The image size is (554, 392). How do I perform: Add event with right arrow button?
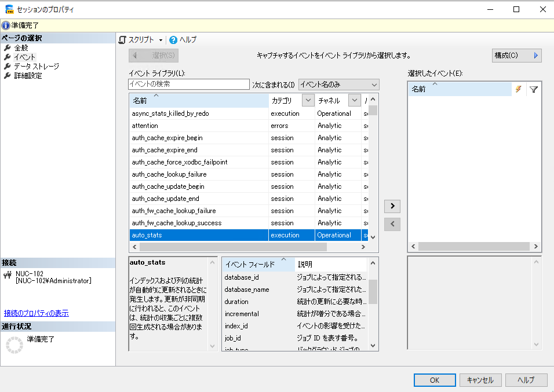[x=392, y=206]
